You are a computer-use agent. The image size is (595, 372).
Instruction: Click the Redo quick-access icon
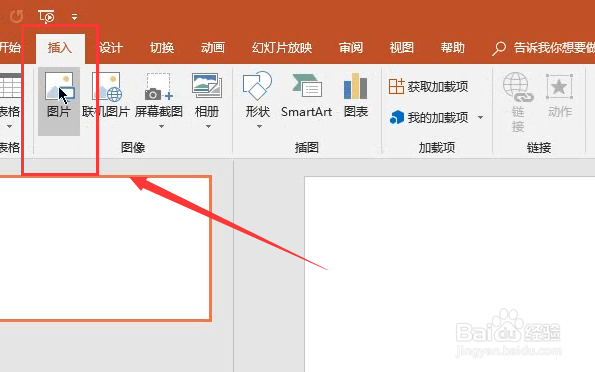coord(16,16)
